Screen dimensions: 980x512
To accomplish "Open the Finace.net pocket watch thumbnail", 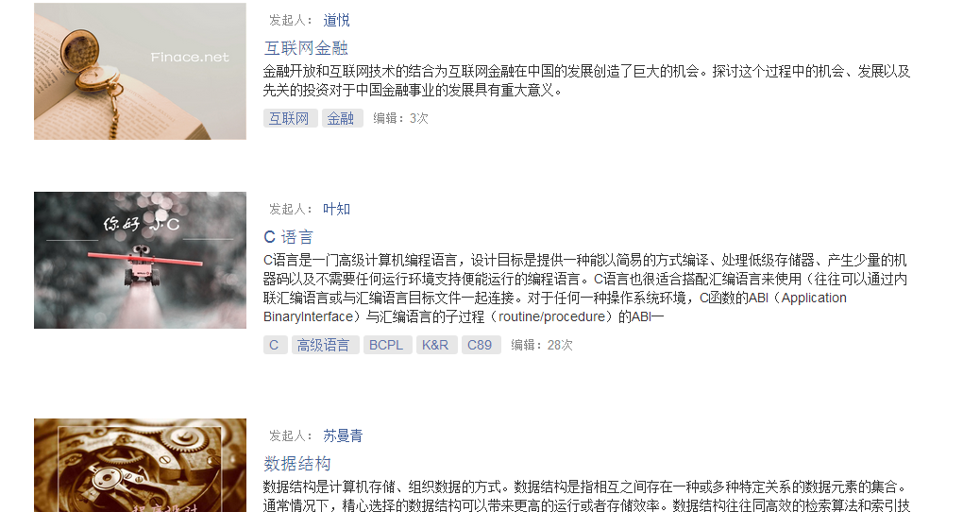I will [x=140, y=71].
